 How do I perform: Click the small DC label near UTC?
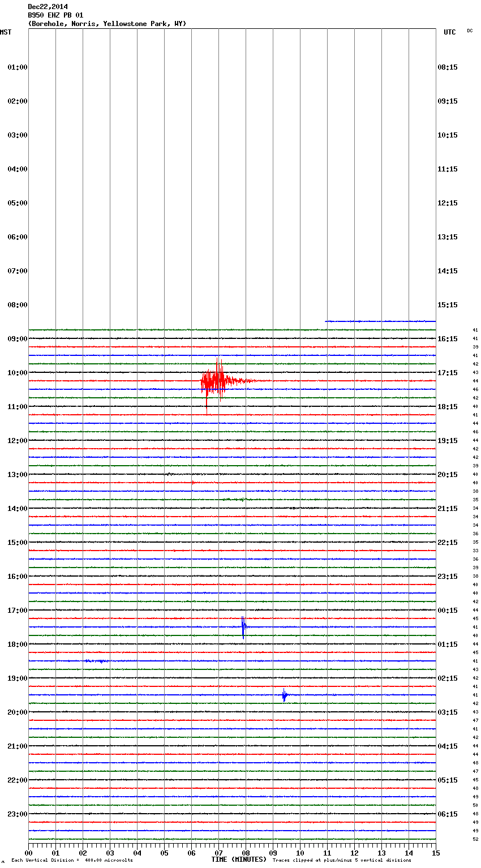click(470, 31)
